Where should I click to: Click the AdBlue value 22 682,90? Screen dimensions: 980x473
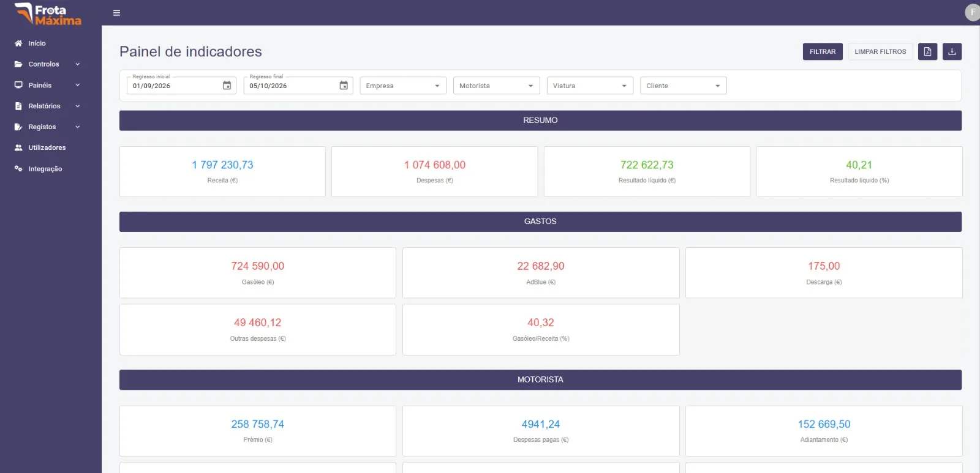coord(541,266)
